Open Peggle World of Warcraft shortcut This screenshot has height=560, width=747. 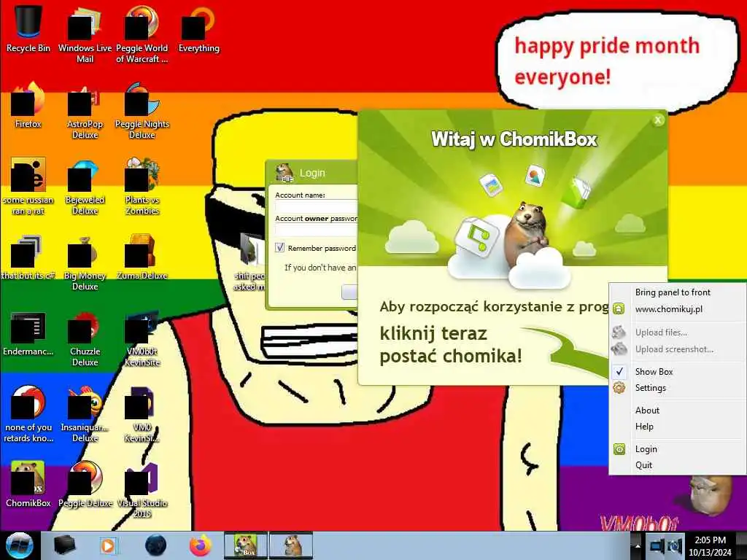(142, 34)
